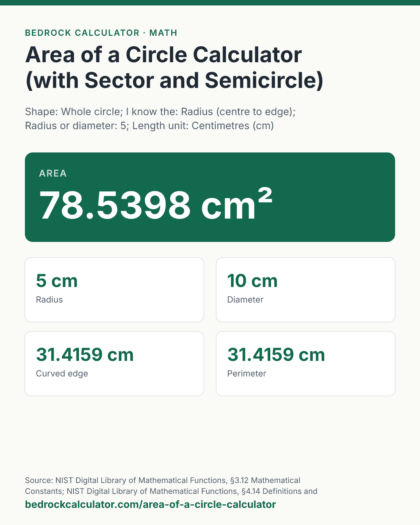The image size is (420, 525).
Task: Click the AREA label in the green card
Action: (53, 173)
